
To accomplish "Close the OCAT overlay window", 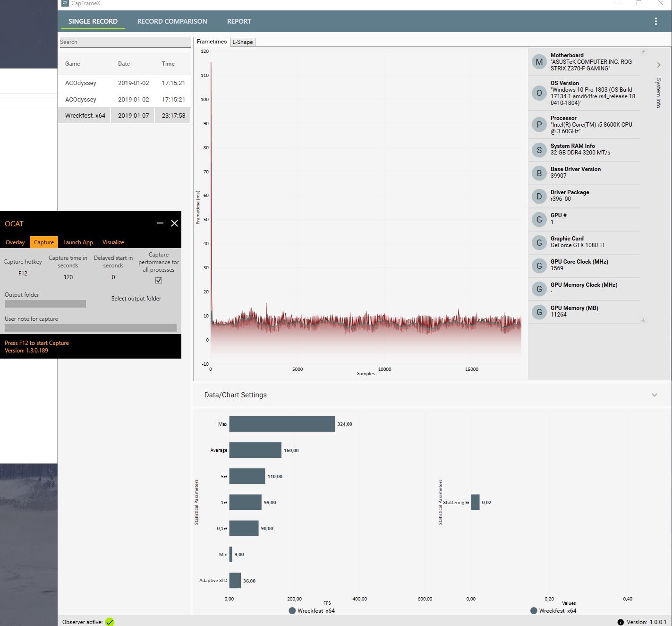I will (x=174, y=223).
